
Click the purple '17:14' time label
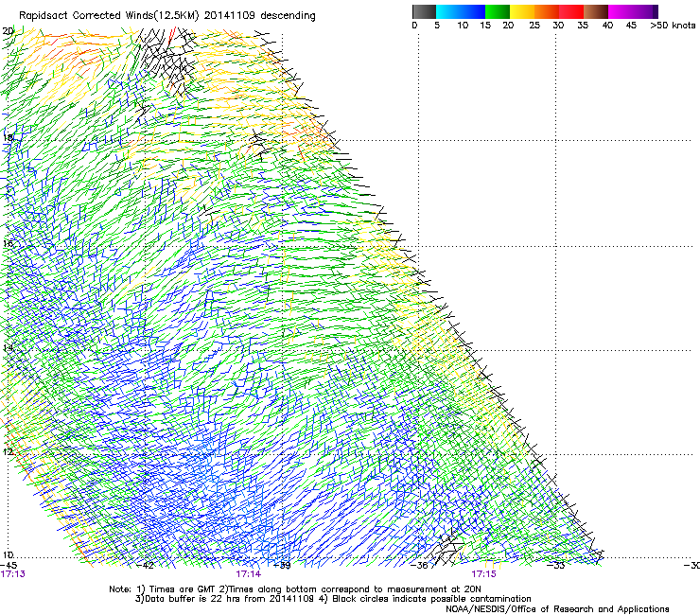click(x=248, y=574)
